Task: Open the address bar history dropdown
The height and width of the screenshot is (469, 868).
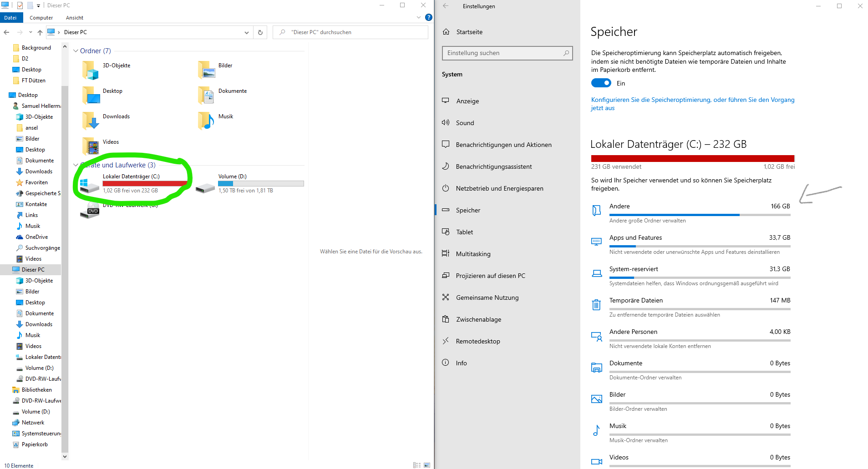Action: point(246,32)
